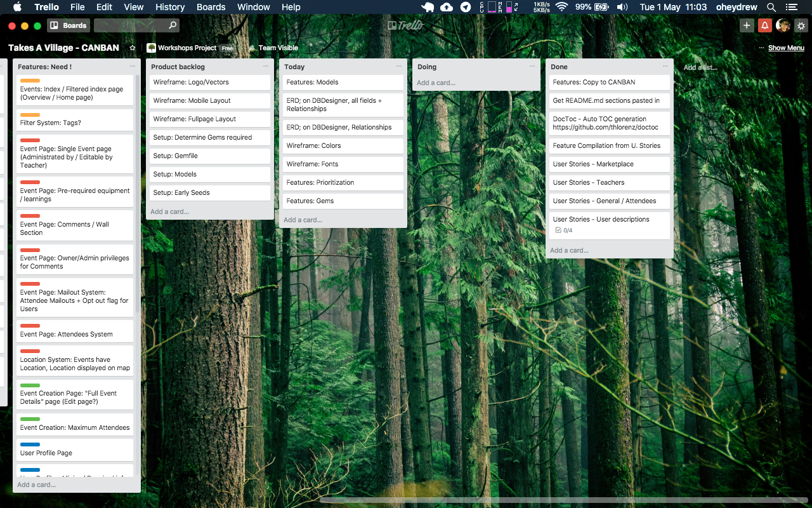The width and height of the screenshot is (812, 508).
Task: Click checklist 0/4 badge on User descriptions card
Action: point(564,231)
